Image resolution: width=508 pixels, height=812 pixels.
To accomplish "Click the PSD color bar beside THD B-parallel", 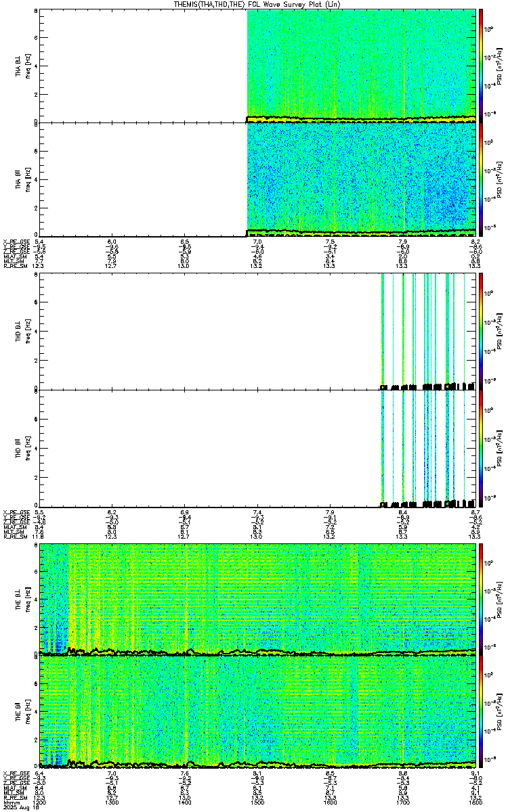I will [x=481, y=448].
